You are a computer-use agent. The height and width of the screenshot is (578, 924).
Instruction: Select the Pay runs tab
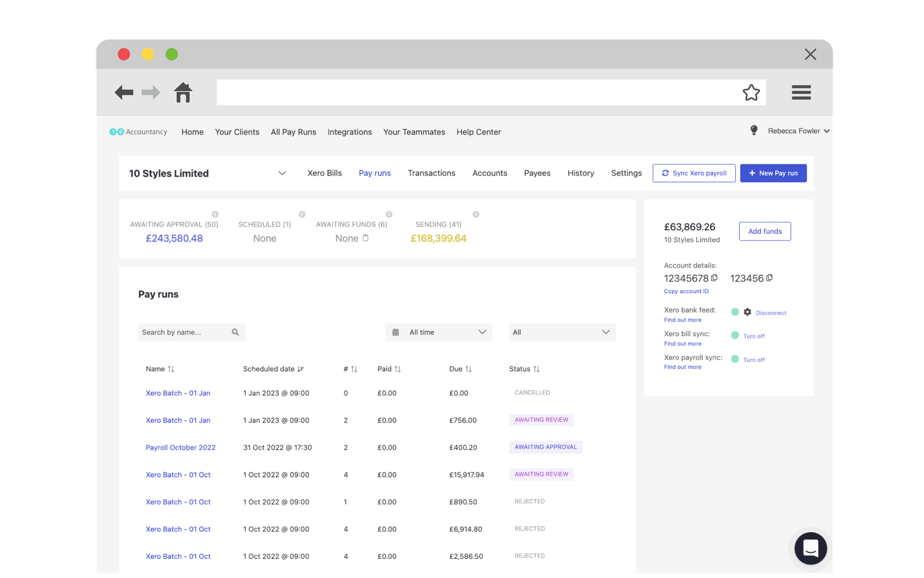coord(375,173)
